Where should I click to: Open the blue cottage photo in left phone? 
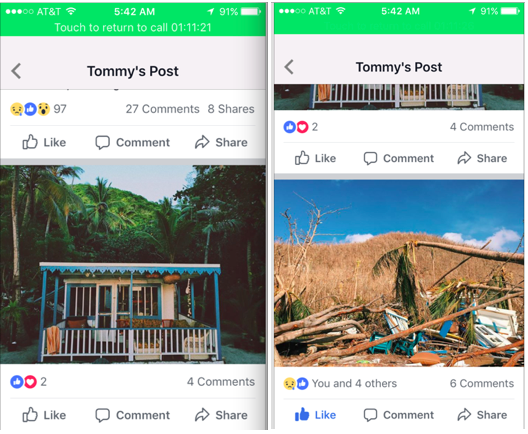coord(133,264)
